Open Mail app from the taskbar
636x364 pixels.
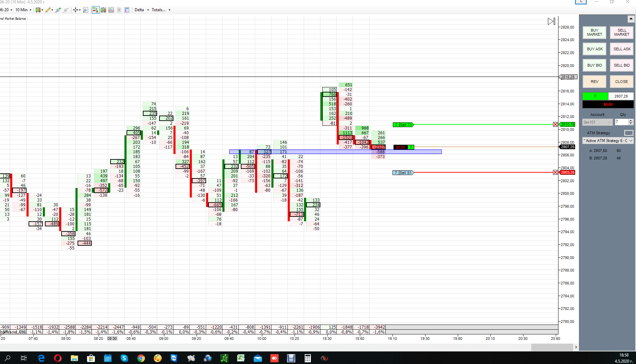[x=257, y=358]
